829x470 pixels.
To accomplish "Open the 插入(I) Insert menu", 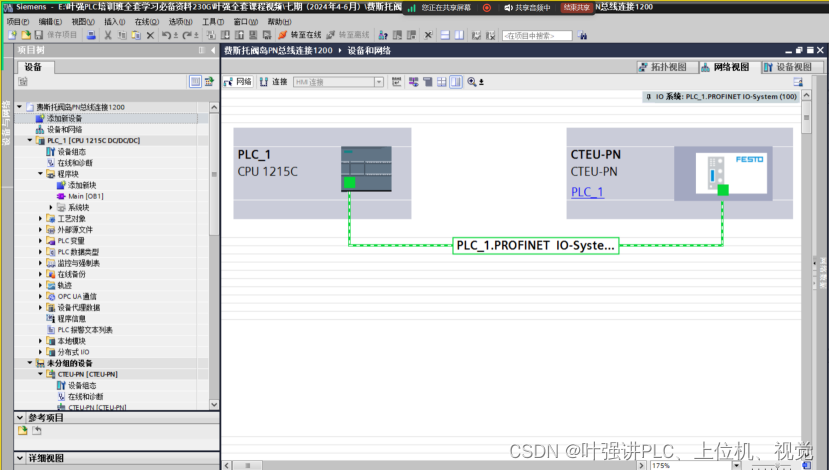I will click(115, 22).
